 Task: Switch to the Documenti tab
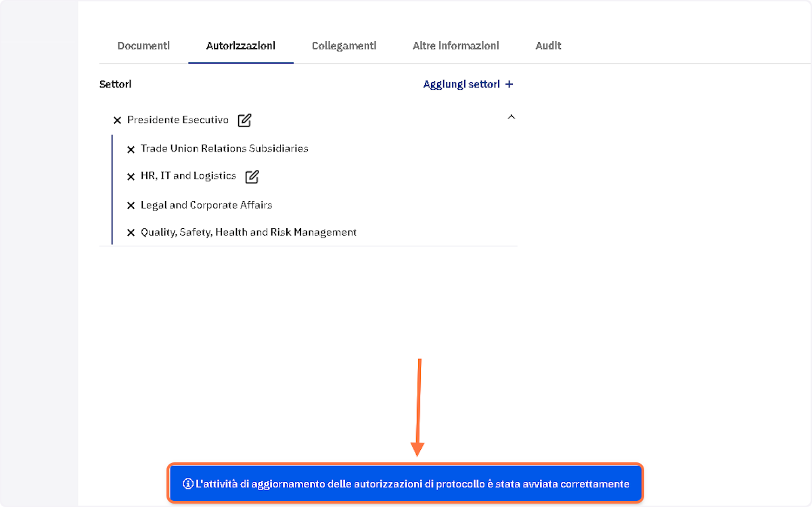coord(143,46)
